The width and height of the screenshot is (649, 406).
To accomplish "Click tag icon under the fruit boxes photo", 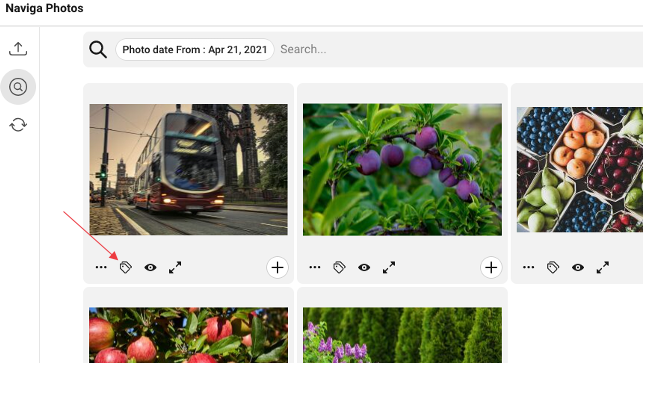I will point(553,267).
